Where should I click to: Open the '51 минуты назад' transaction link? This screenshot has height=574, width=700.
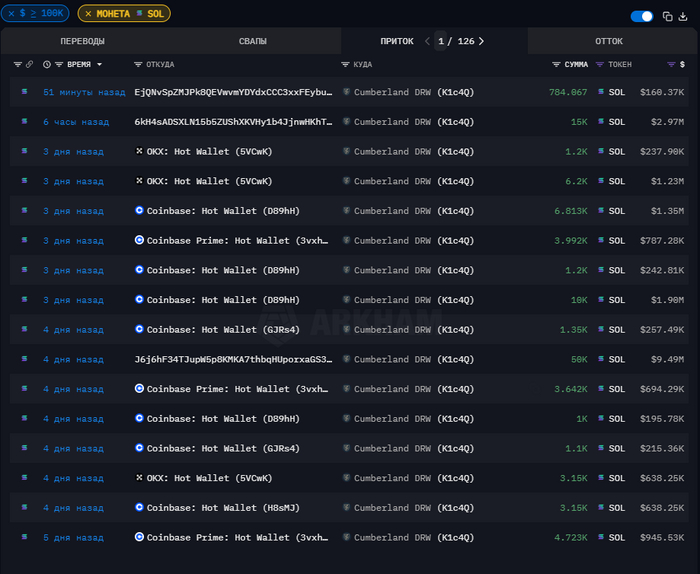click(84, 92)
